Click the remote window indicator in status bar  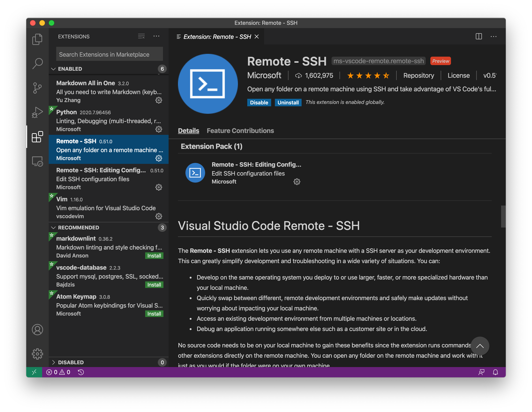point(34,372)
